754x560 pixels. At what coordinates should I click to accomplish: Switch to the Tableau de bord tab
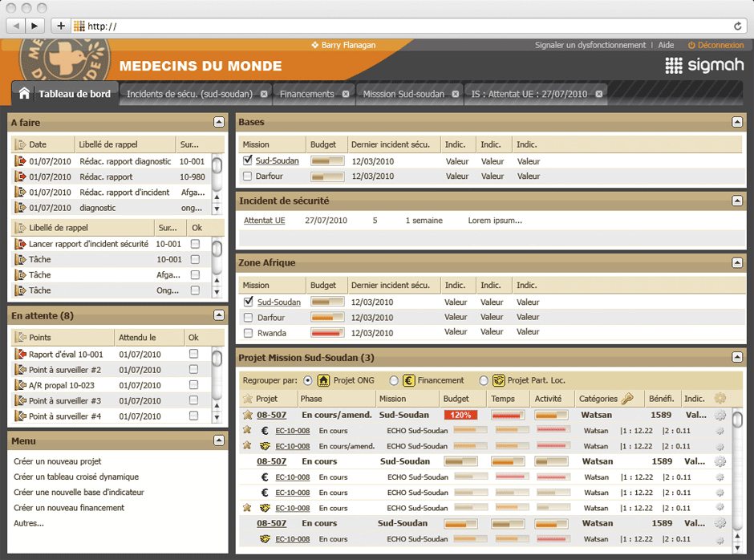point(65,93)
